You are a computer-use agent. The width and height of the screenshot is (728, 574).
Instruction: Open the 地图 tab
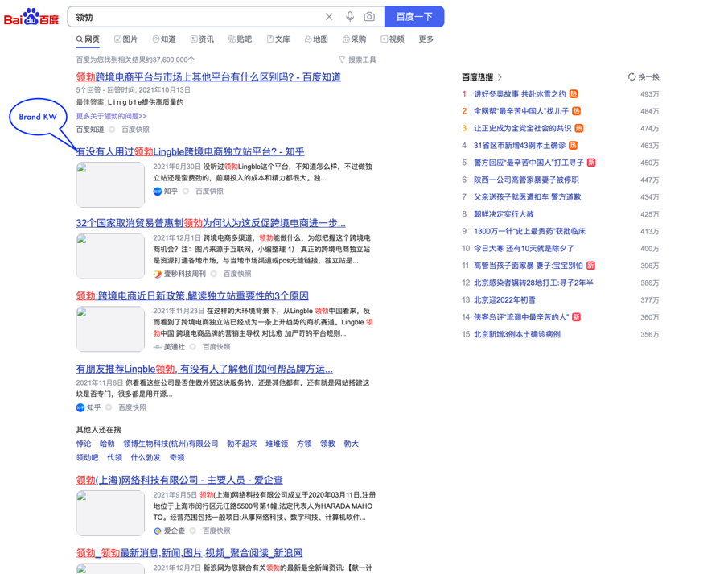tap(316, 39)
